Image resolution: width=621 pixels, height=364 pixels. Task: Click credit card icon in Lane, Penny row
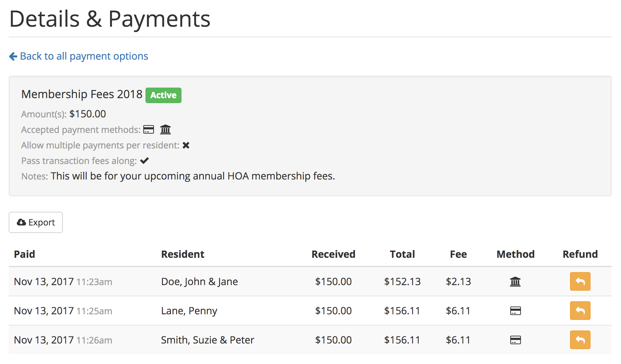515,311
